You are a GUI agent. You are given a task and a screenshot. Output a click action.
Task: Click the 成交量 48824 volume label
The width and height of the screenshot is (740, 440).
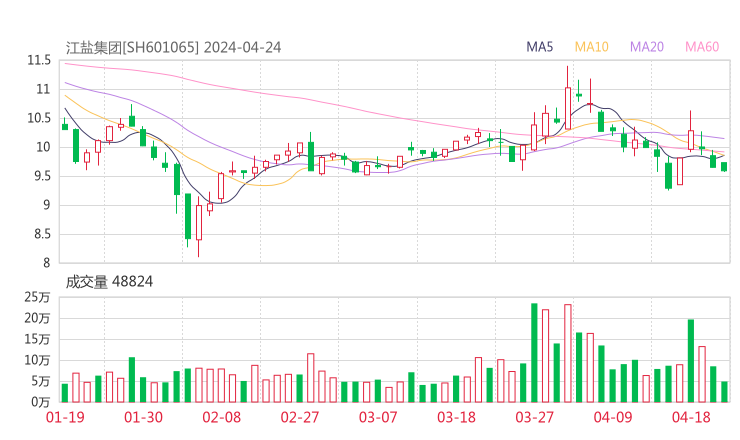click(109, 282)
